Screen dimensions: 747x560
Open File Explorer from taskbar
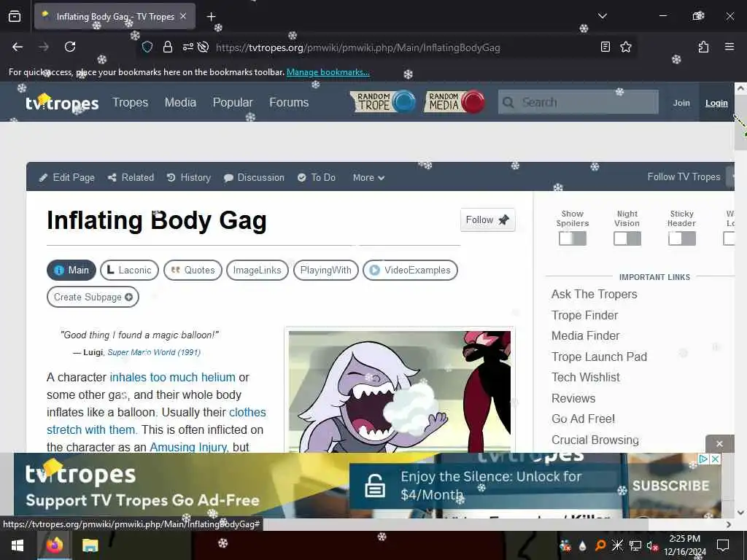coord(90,545)
